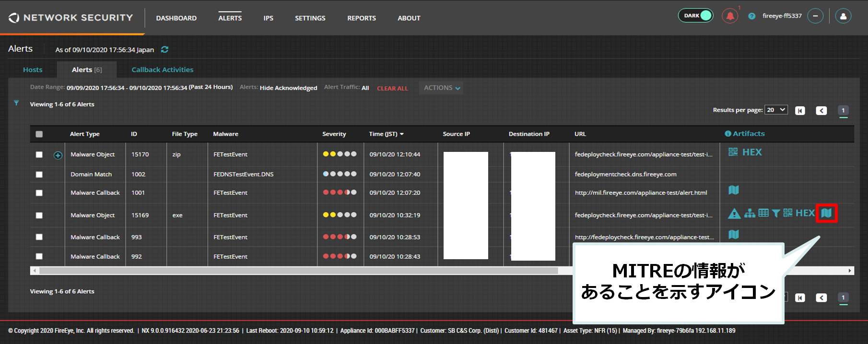The width and height of the screenshot is (868, 344).
Task: Go to previous page using bottom pager
Action: click(x=821, y=298)
